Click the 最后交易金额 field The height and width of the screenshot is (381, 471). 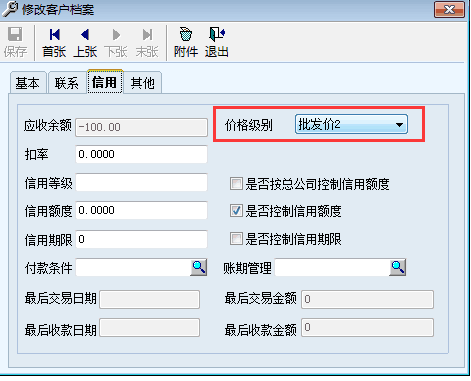click(367, 299)
